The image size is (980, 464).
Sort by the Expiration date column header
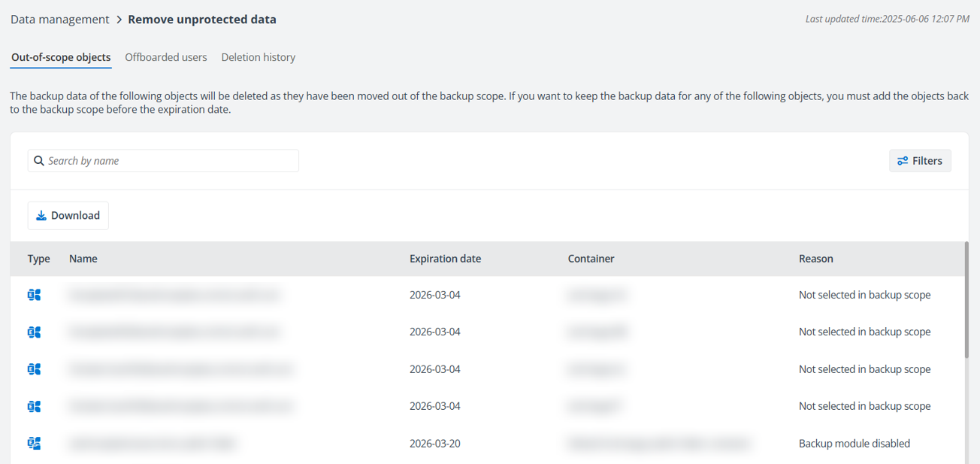click(445, 259)
